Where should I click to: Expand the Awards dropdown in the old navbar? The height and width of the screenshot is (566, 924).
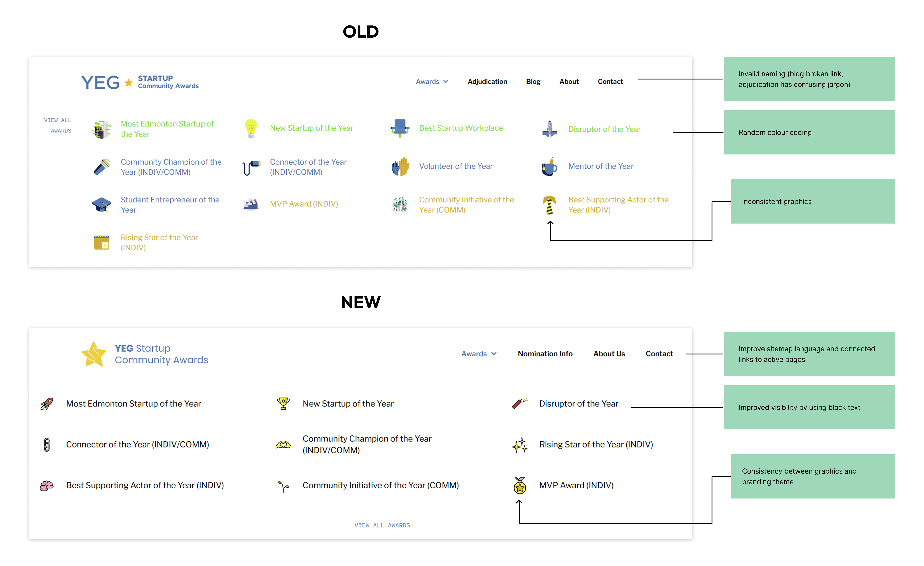[x=432, y=81]
